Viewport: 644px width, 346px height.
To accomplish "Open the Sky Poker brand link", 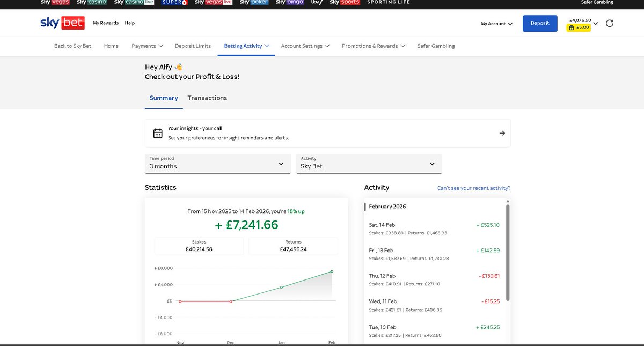I will [254, 2].
